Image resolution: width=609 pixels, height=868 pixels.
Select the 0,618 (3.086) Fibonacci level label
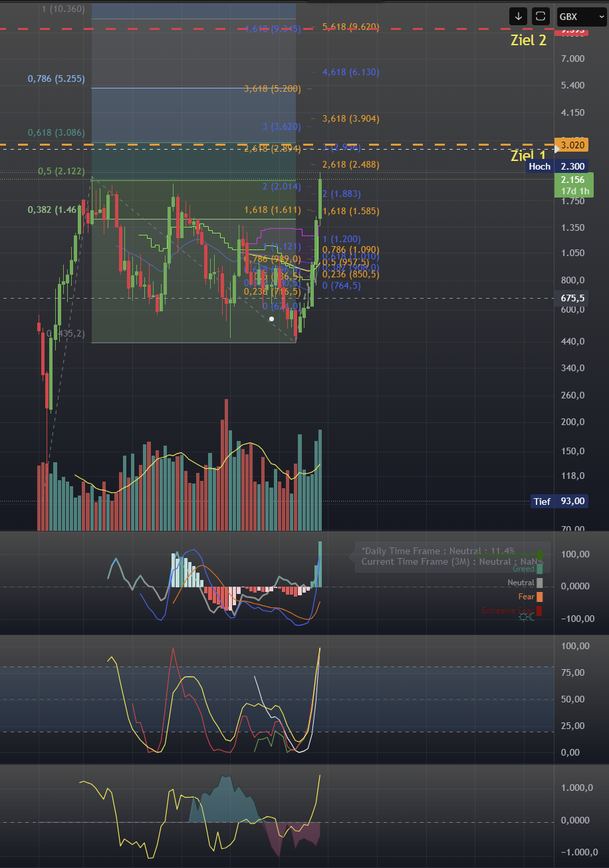pyautogui.click(x=56, y=132)
